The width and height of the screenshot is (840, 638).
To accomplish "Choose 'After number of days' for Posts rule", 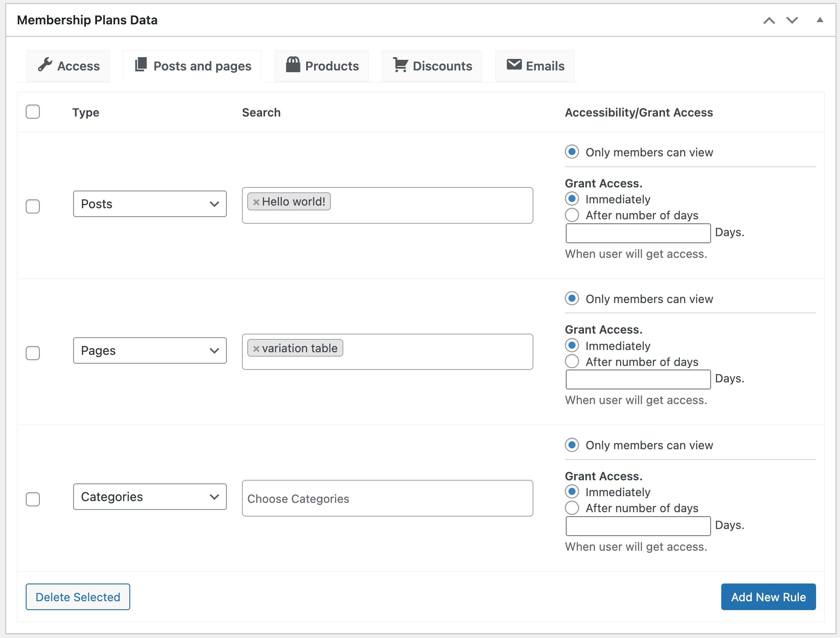I will click(572, 215).
